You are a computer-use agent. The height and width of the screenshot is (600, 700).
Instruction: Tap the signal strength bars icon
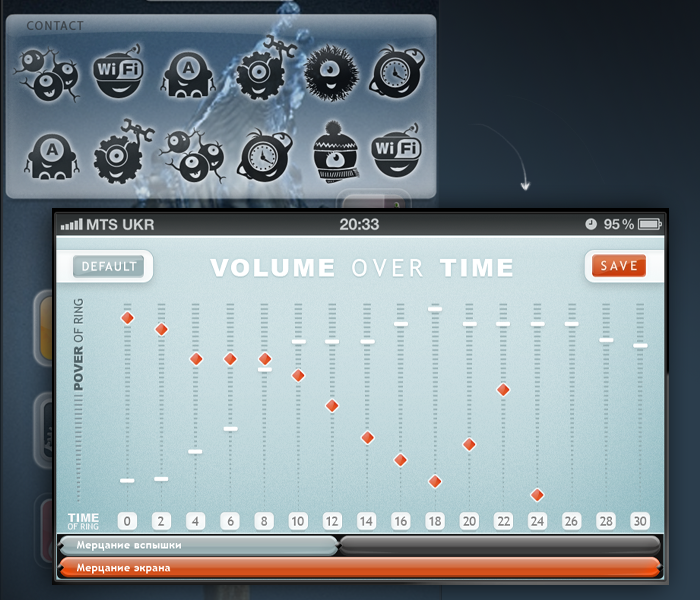pos(72,225)
